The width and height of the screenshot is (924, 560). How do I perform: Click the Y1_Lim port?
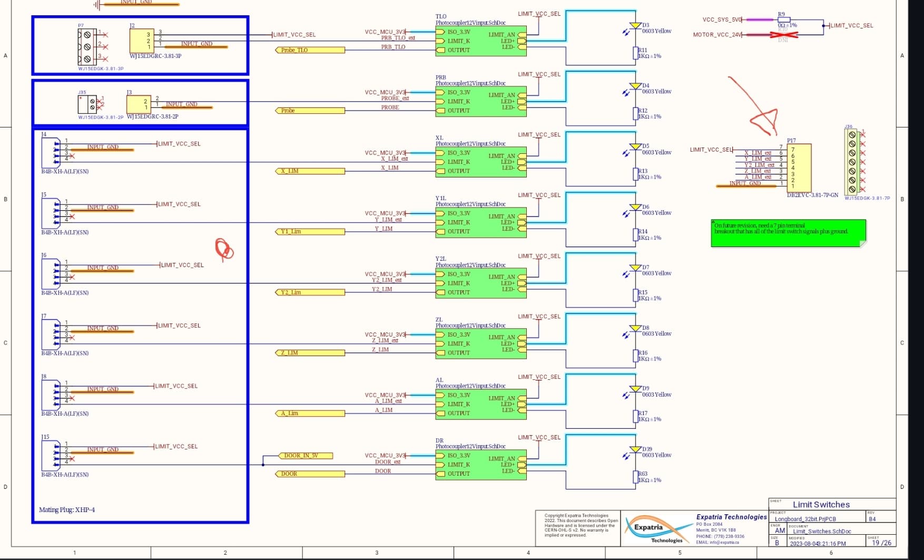pyautogui.click(x=310, y=232)
